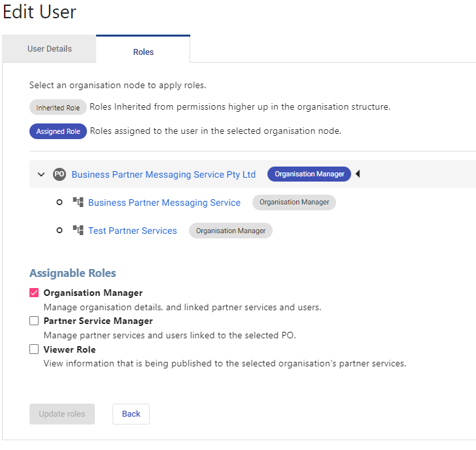Collapse the Business Partner Messaging Service Pty Ltd node
476x450 pixels.
41,174
